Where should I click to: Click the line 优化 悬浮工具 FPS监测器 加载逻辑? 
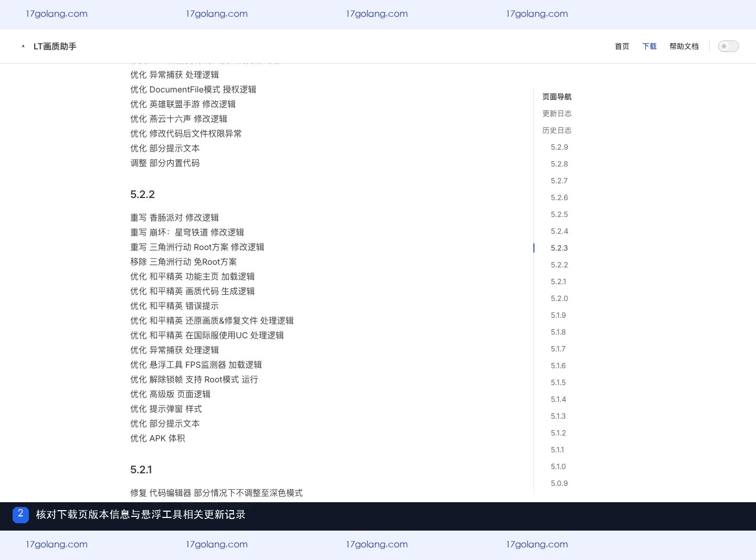click(x=196, y=365)
